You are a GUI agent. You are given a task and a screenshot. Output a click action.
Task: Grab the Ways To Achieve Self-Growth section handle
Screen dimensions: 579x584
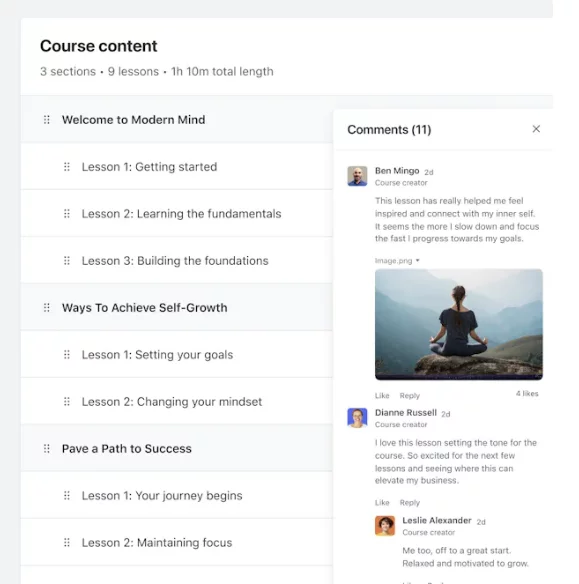point(47,308)
